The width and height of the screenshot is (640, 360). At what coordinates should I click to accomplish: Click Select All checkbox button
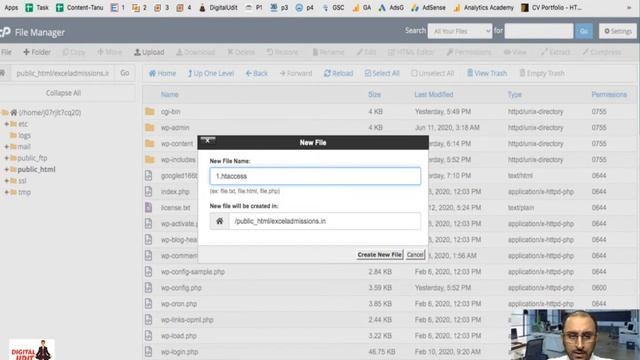click(x=382, y=73)
